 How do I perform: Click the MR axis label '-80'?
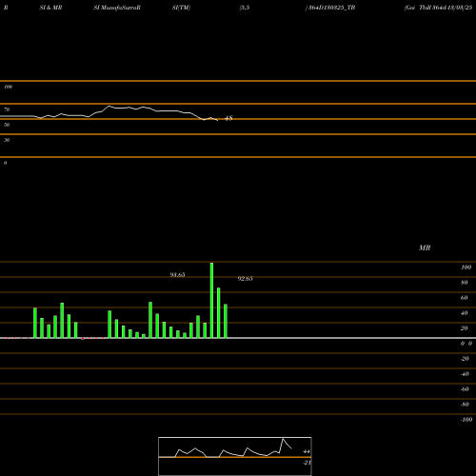(465, 405)
